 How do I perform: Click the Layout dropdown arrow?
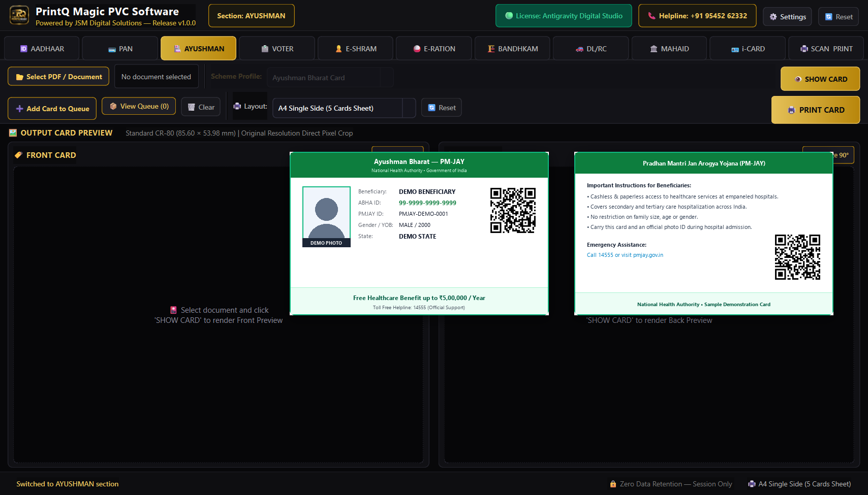(409, 108)
